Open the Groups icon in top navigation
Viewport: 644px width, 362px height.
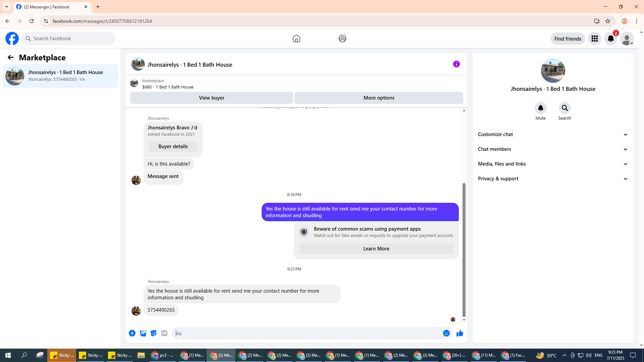[x=342, y=39]
